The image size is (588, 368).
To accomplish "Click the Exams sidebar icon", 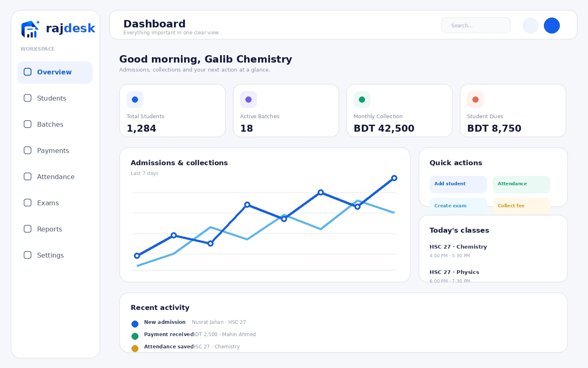I will click(x=27, y=203).
